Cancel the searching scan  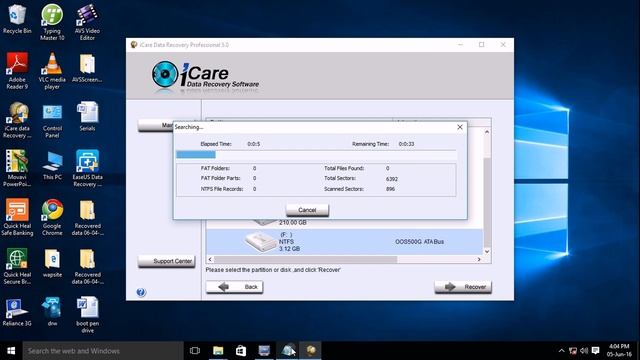click(307, 210)
